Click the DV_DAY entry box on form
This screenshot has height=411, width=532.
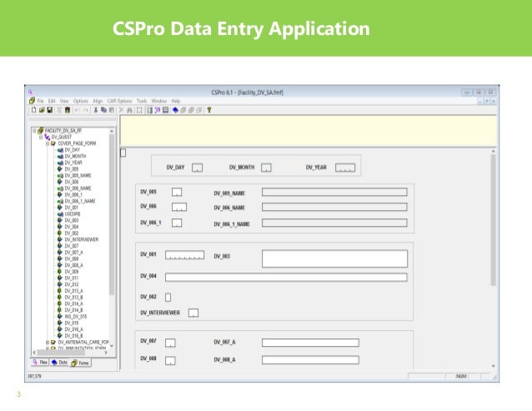coord(197,168)
